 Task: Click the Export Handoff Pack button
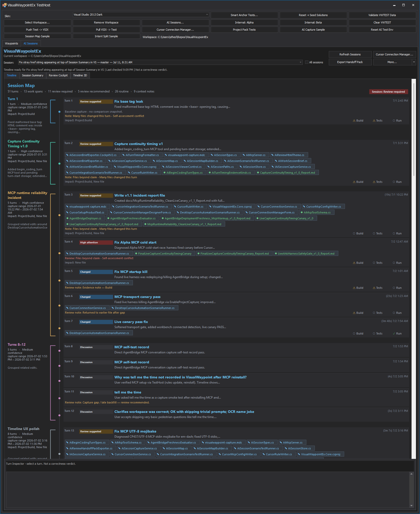coord(350,62)
